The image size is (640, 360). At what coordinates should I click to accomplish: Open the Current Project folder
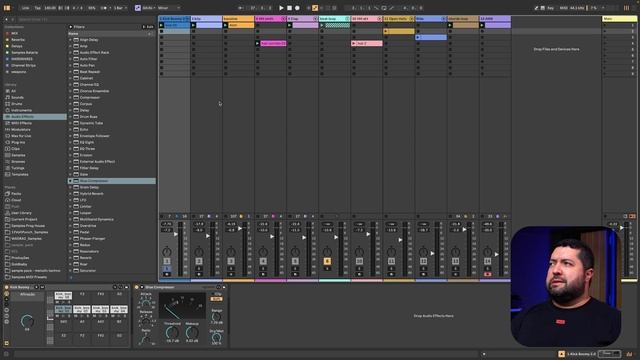pos(24,219)
